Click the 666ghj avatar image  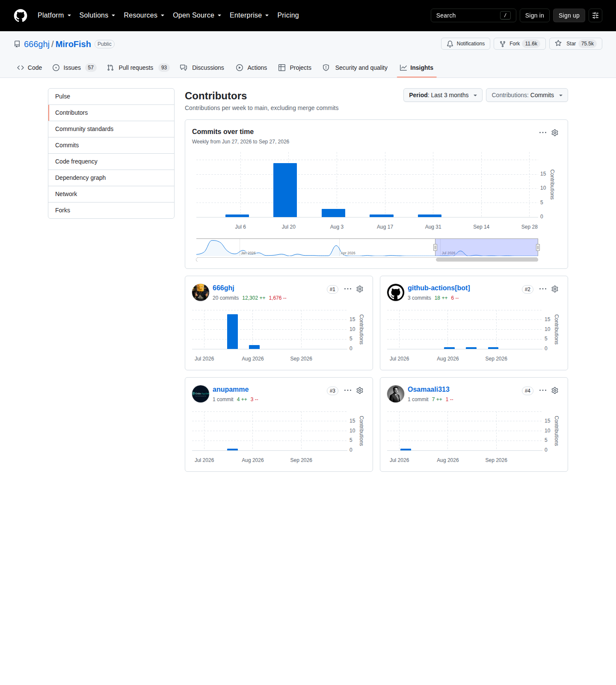click(x=201, y=292)
